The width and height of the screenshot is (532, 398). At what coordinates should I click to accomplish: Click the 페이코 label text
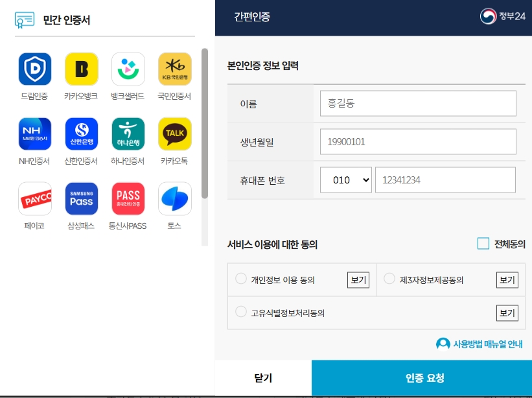coord(34,226)
